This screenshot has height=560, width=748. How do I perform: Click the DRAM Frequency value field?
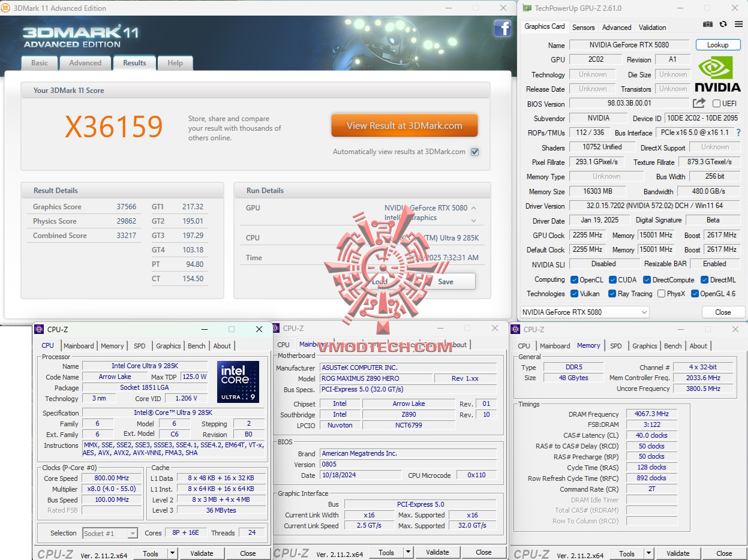pyautogui.click(x=651, y=414)
